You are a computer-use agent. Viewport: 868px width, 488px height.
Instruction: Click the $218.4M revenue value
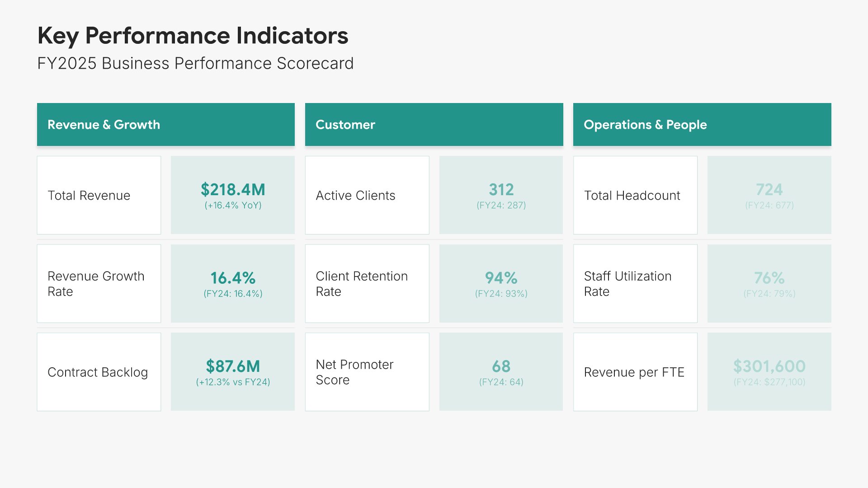(x=233, y=190)
